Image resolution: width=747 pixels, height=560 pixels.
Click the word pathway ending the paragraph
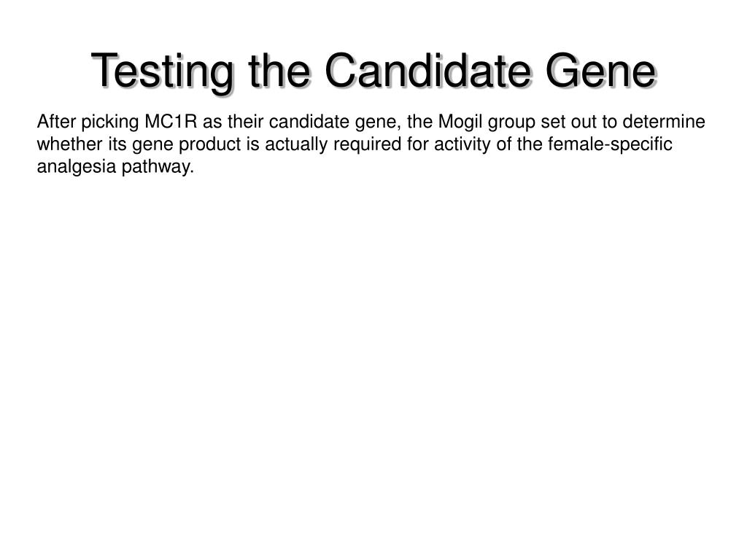[158, 168]
